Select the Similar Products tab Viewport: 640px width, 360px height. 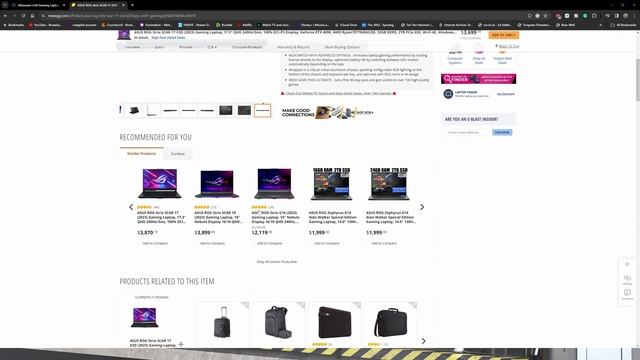coord(142,153)
